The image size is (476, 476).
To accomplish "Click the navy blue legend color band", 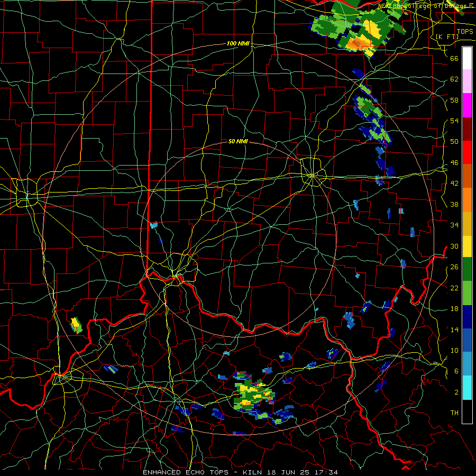I will click(467, 317).
